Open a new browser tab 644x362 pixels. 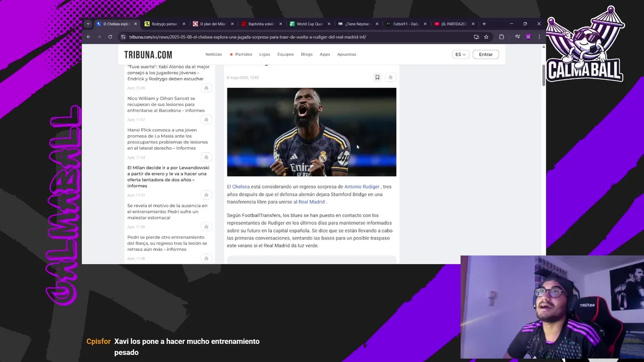pyautogui.click(x=484, y=24)
